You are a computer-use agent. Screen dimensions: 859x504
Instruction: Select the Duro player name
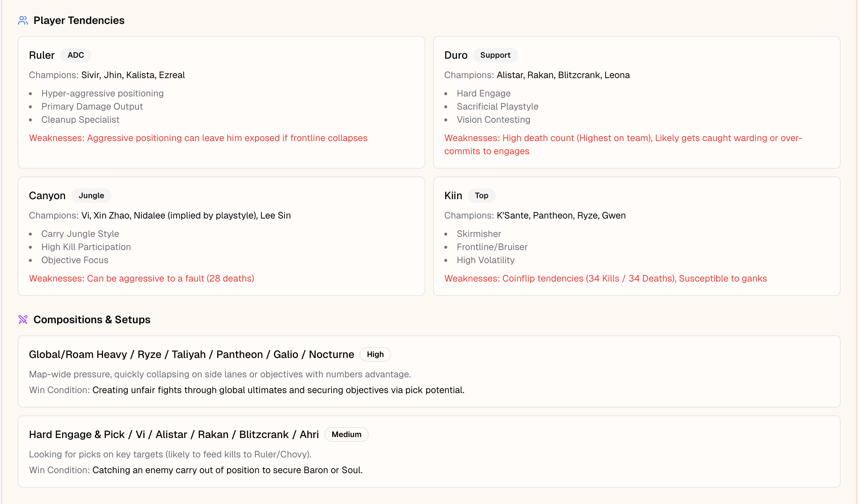click(456, 55)
